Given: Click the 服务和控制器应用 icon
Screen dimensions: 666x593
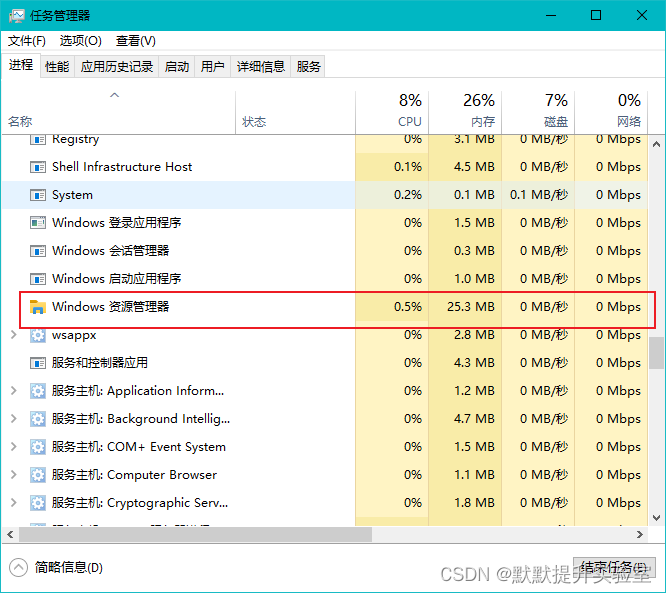Looking at the screenshot, I should pyautogui.click(x=38, y=363).
